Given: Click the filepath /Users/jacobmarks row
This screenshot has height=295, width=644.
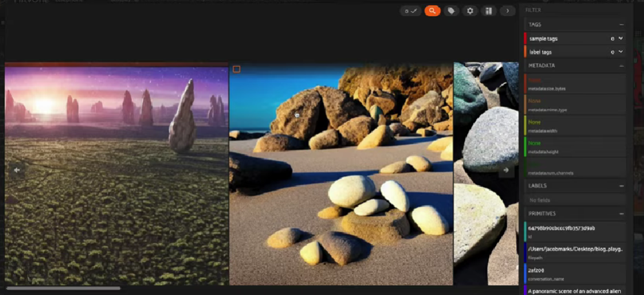Looking at the screenshot, I should pos(575,253).
